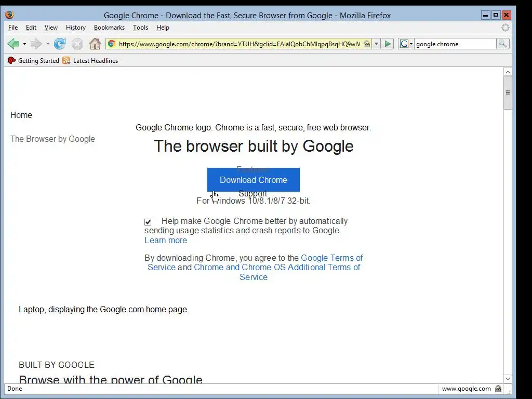This screenshot has height=399, width=532.
Task: Click the Back arrow navigation button
Action: pos(13,44)
